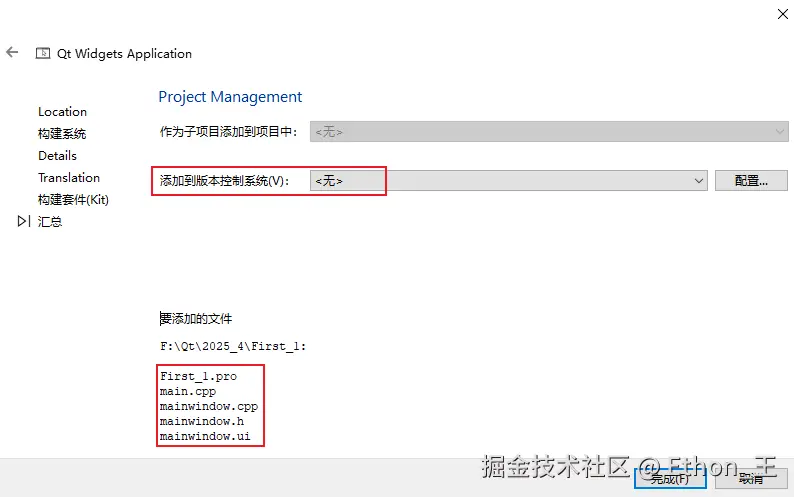Image resolution: width=794 pixels, height=497 pixels.
Task: Open the 添加到版本控制系统 dropdown
Action: [x=508, y=181]
